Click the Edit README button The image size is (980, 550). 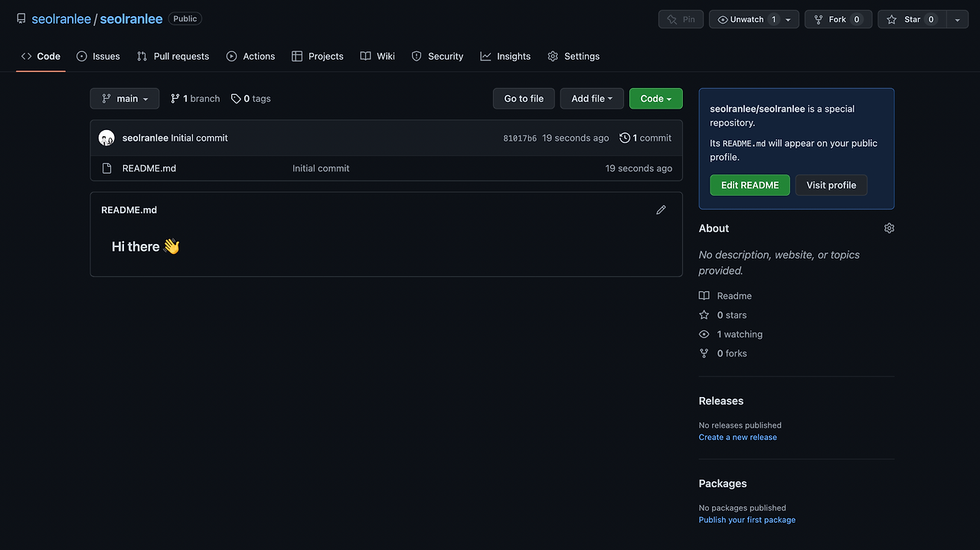point(750,185)
